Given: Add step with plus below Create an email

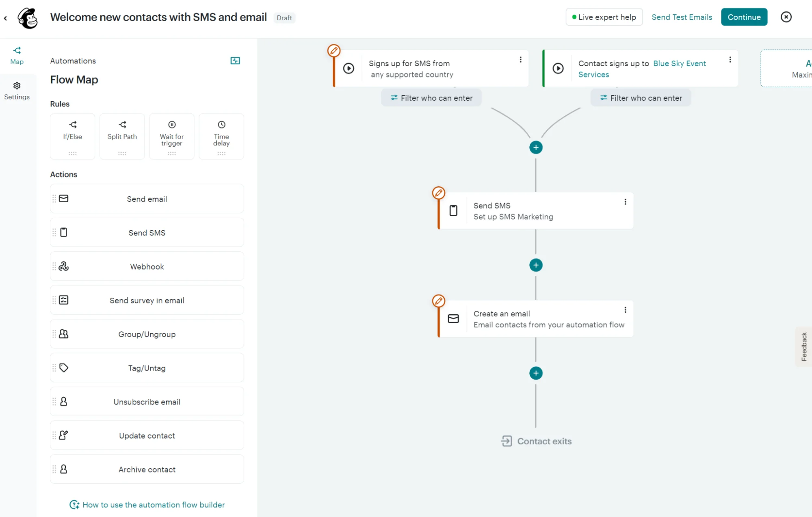Looking at the screenshot, I should 536,373.
